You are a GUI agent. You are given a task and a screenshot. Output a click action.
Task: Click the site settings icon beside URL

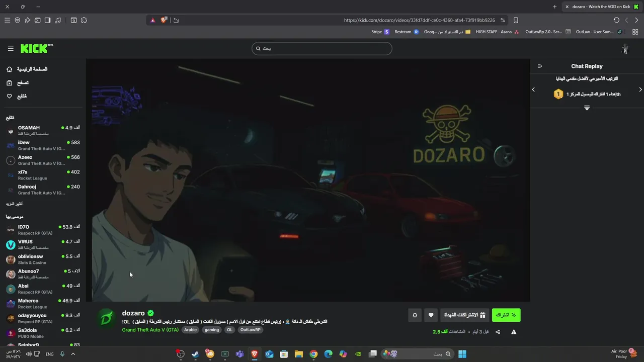click(x=503, y=20)
